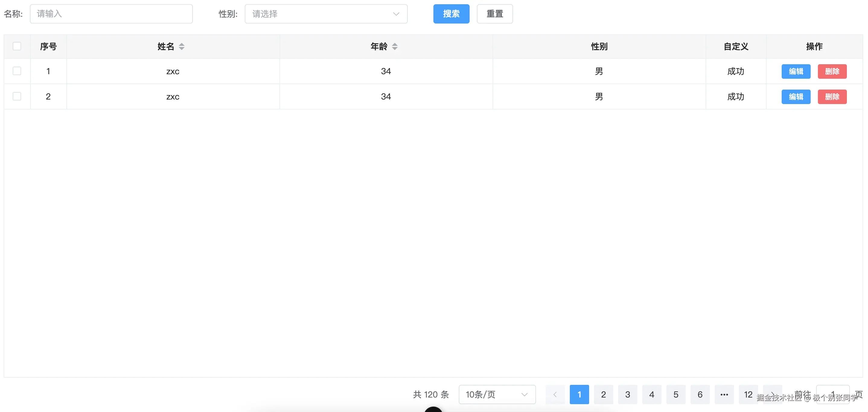Expand the 10条/页 page size dropdown
The width and height of the screenshot is (868, 412).
[x=497, y=395]
